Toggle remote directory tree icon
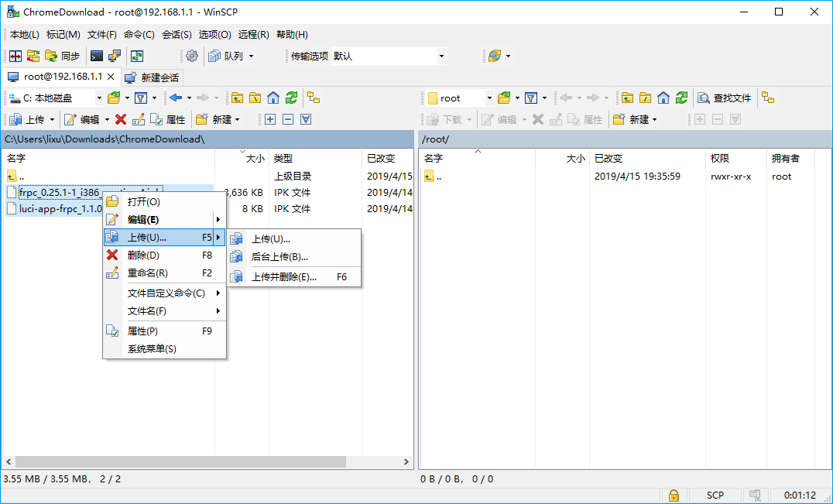Screen dimensions: 833x504 click(x=768, y=98)
